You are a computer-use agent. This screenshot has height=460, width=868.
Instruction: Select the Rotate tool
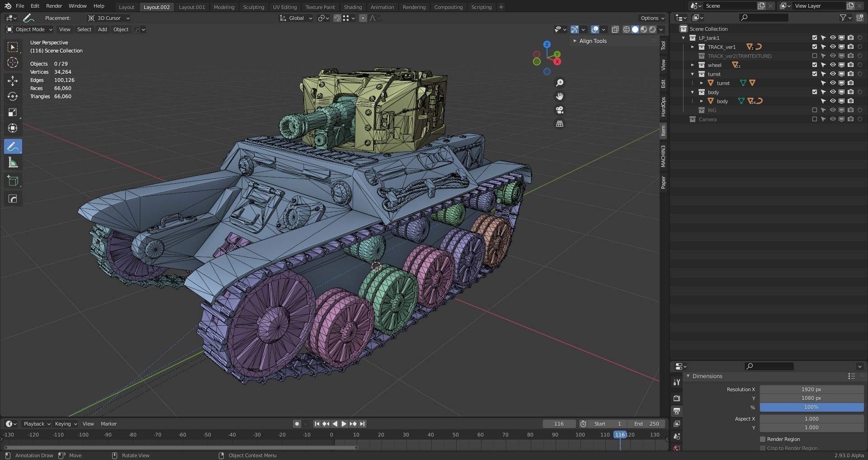[x=13, y=96]
